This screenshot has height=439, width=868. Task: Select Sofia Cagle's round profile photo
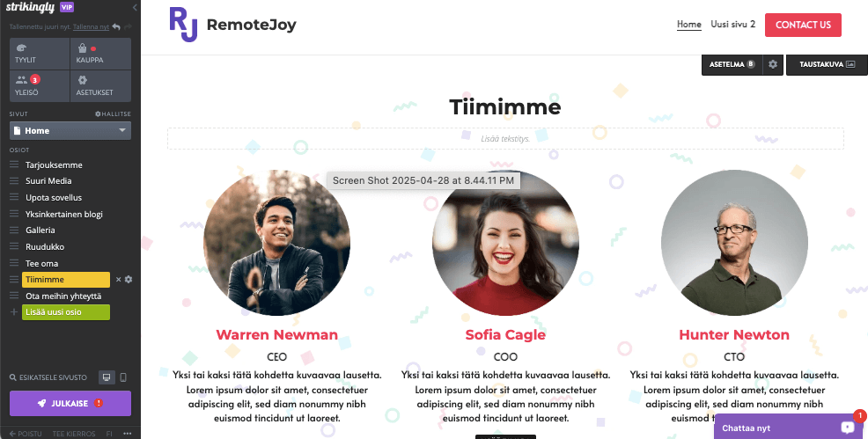(505, 244)
